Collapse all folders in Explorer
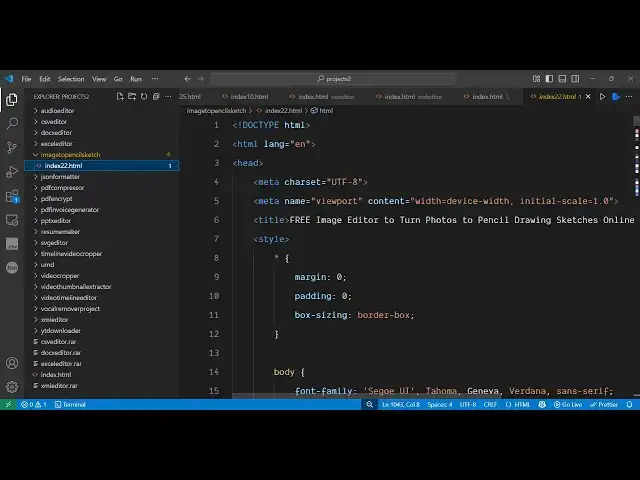The height and width of the screenshot is (480, 640). coord(156,97)
